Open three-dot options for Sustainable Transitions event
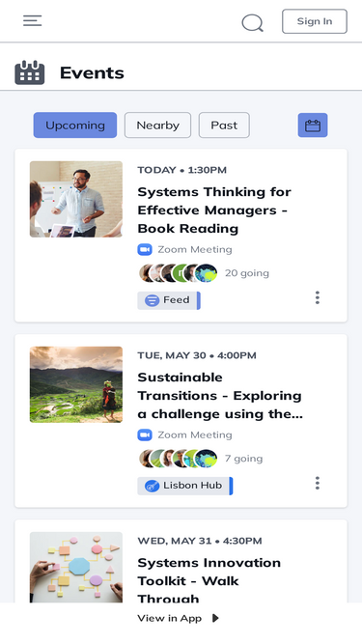 [x=318, y=483]
